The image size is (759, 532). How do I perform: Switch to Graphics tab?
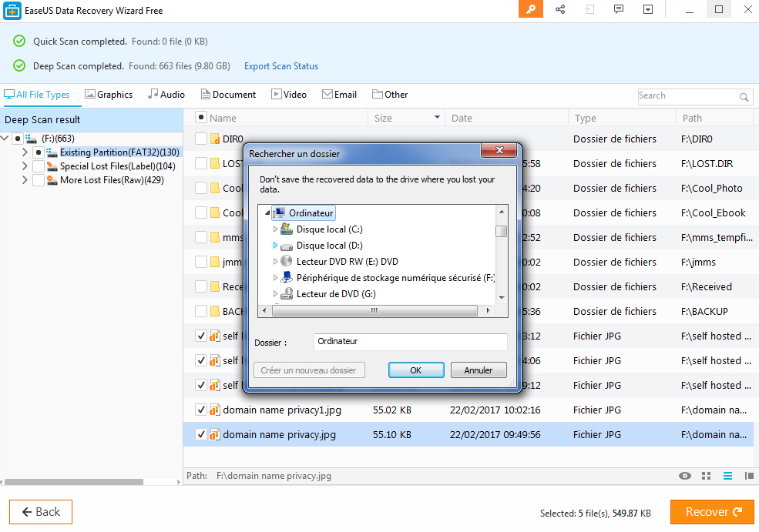[109, 95]
